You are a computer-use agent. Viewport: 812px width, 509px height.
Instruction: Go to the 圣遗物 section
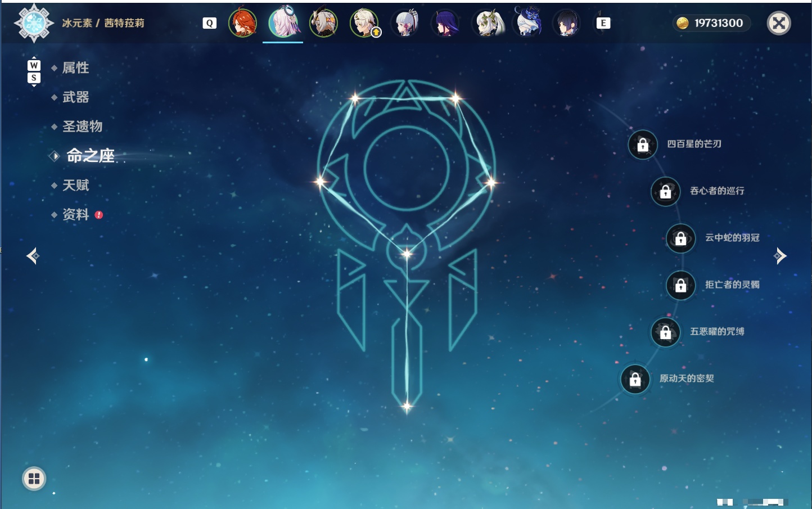pyautogui.click(x=82, y=127)
